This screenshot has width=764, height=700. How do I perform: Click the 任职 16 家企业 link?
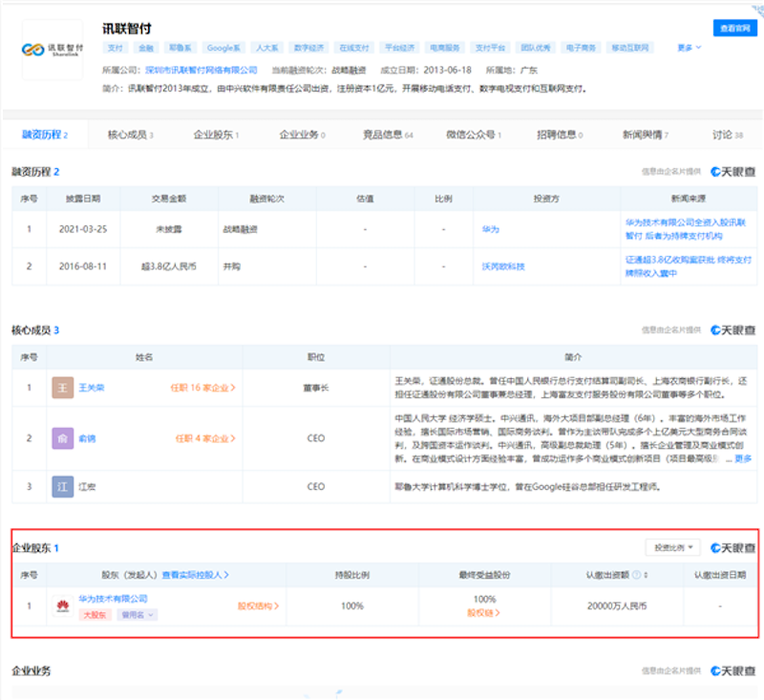(202, 388)
